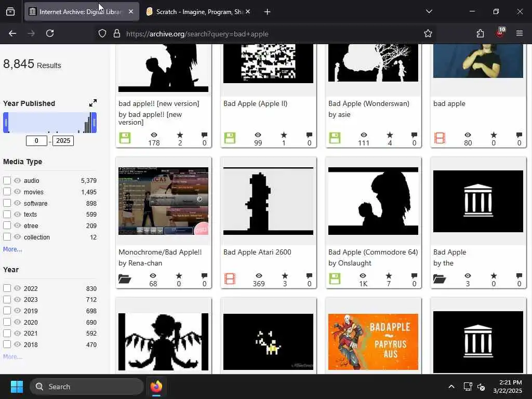Open the uBlock extension icon with badge
Image resolution: width=532 pixels, height=399 pixels.
pos(500,33)
